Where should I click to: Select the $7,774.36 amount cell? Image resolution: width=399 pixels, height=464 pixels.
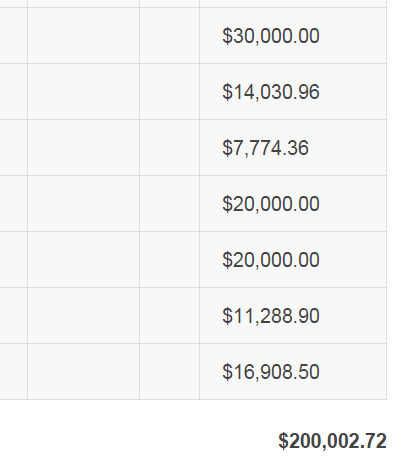293,148
